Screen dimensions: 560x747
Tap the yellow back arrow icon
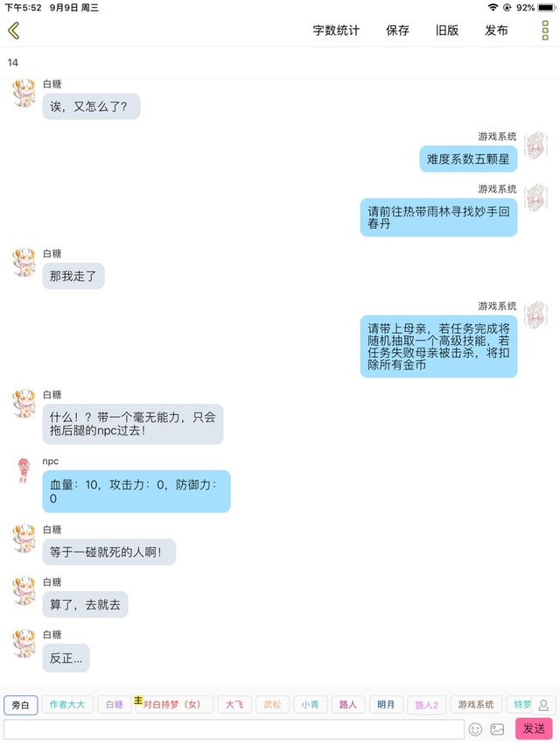tap(14, 31)
